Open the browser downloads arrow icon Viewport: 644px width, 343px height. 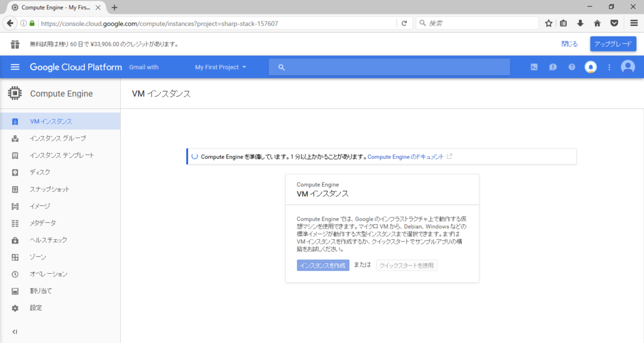tap(580, 23)
